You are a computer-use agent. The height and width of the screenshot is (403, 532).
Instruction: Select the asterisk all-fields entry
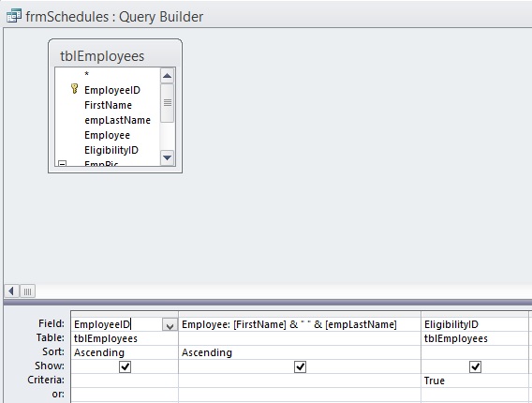tap(86, 74)
